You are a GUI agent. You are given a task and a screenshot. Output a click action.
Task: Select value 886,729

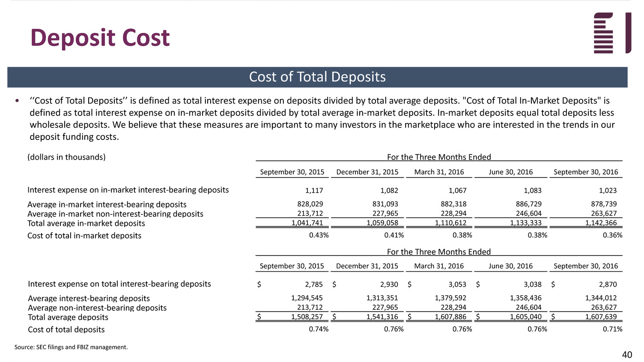[529, 204]
